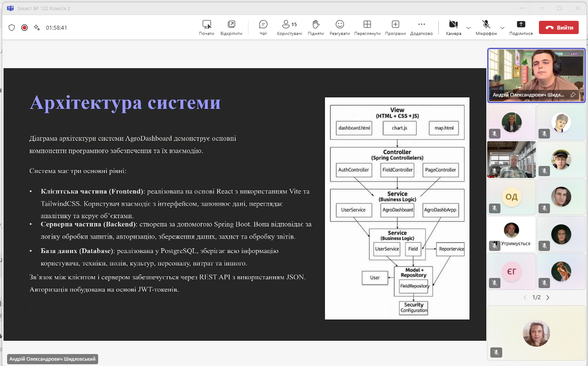
Task: Click Відкріпити pop-out button
Action: click(x=231, y=27)
